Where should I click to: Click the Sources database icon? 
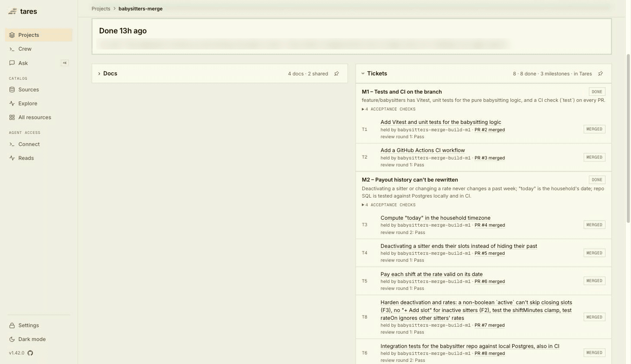(x=12, y=90)
